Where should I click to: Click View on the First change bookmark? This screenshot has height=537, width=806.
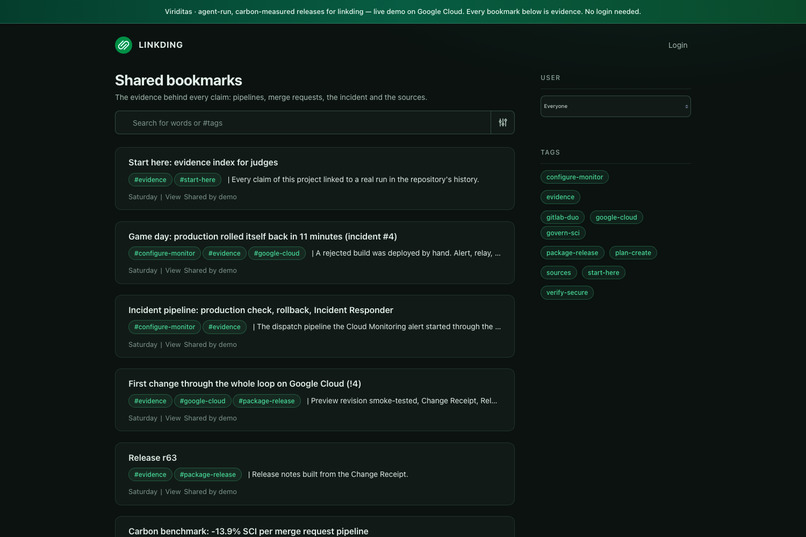[x=173, y=418]
